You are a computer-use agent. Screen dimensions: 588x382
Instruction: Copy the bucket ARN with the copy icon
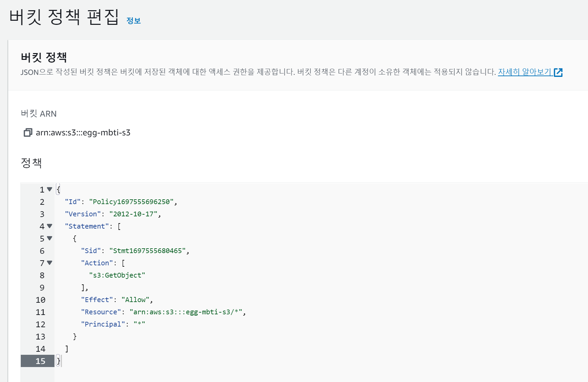point(28,133)
